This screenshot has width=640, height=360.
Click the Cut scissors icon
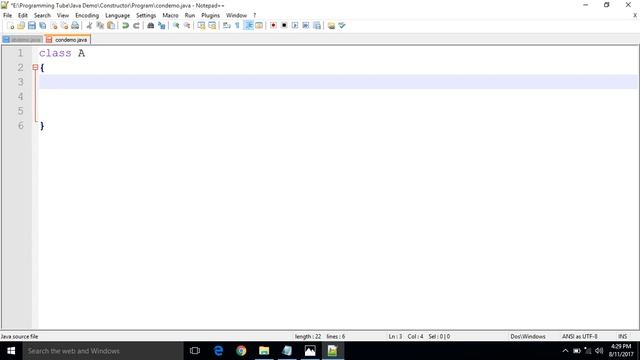[x=89, y=26]
